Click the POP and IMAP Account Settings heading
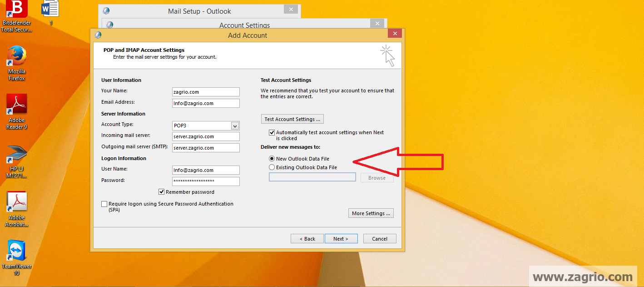This screenshot has width=644, height=287. (x=144, y=50)
